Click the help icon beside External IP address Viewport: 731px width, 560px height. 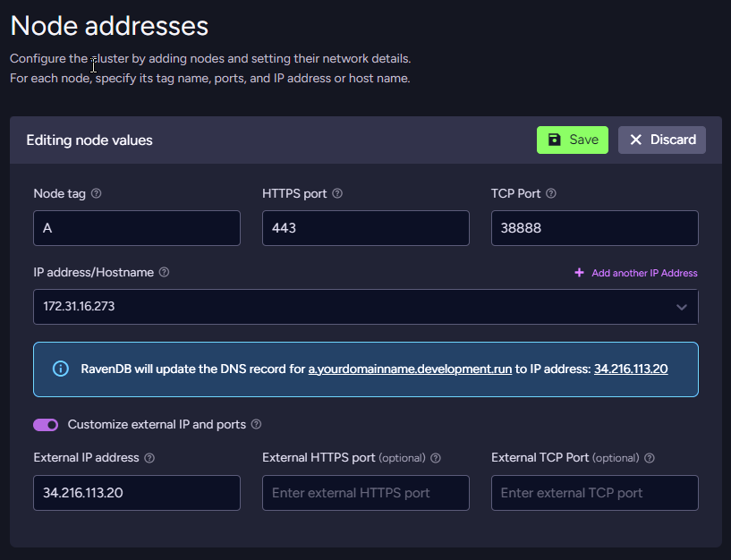coord(149,458)
